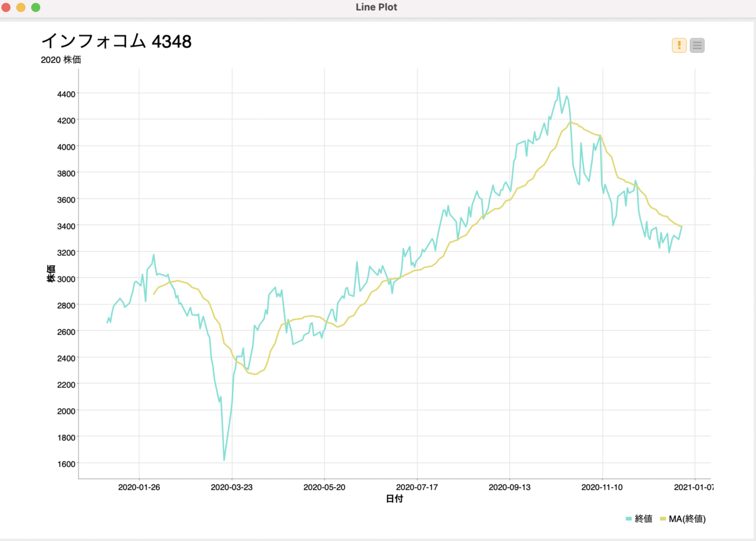
Task: Click the y-axis value 3000
Action: pos(67,279)
